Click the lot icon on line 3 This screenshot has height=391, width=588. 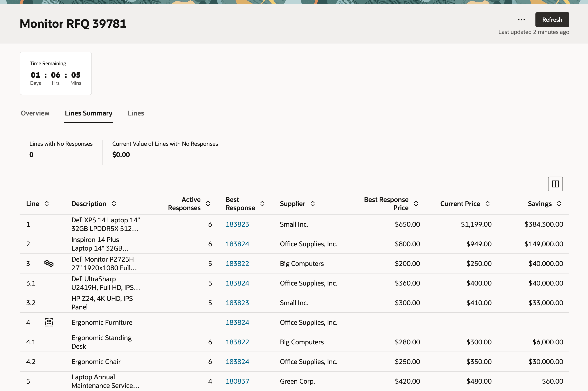(x=49, y=263)
